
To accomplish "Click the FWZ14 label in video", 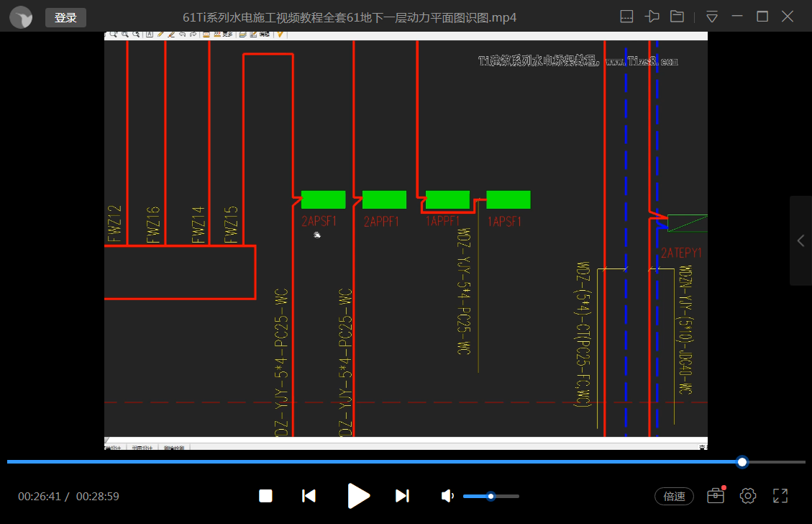I will (x=199, y=225).
